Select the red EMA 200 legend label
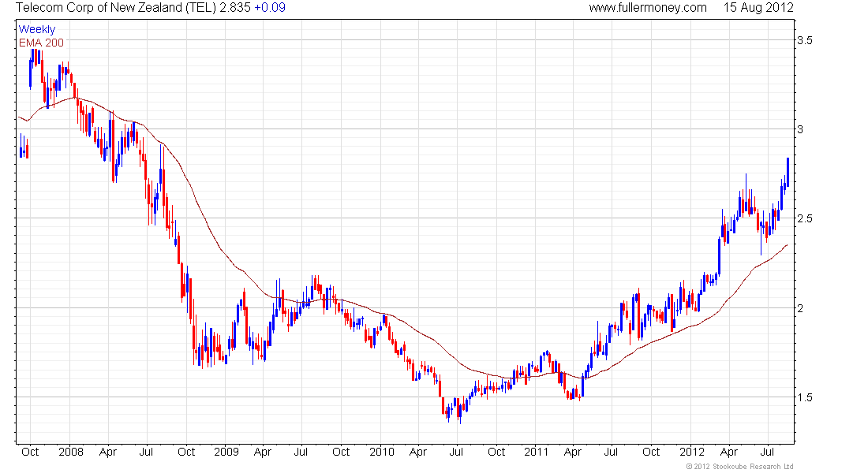 41,43
